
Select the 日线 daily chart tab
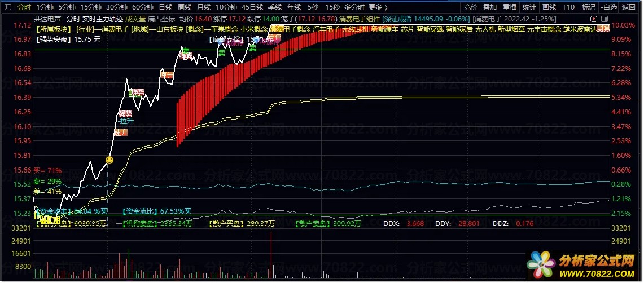[x=165, y=7]
